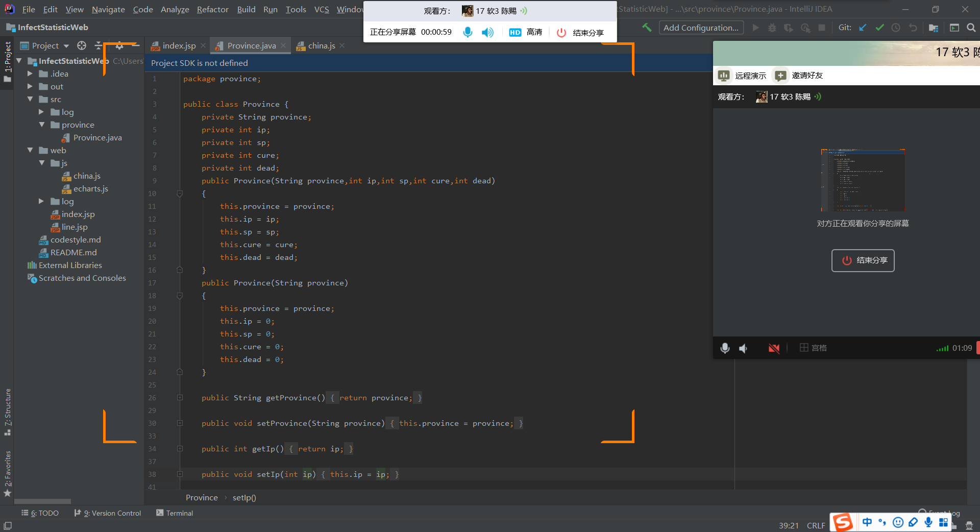Toggle the speaker in the call panel's bottom bar

744,348
